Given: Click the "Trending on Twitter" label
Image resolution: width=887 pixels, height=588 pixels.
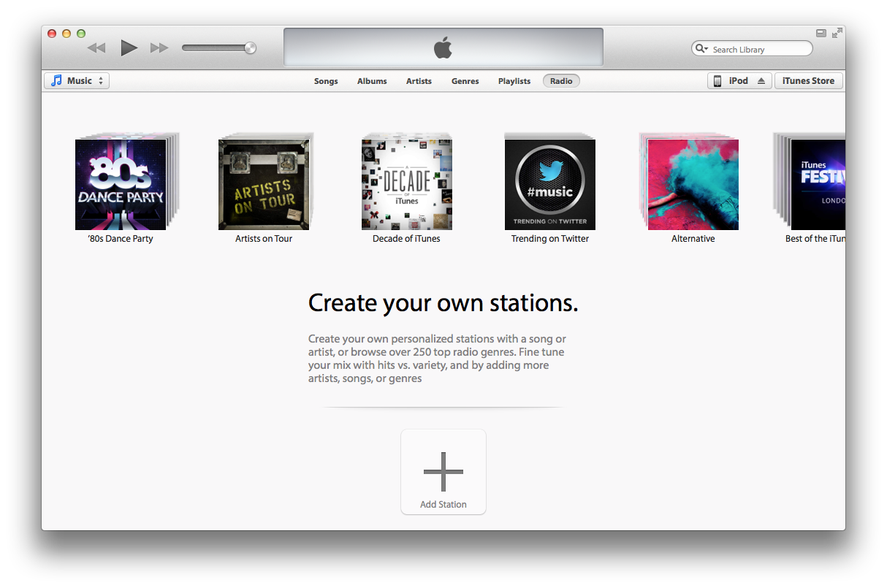Looking at the screenshot, I should tap(550, 239).
